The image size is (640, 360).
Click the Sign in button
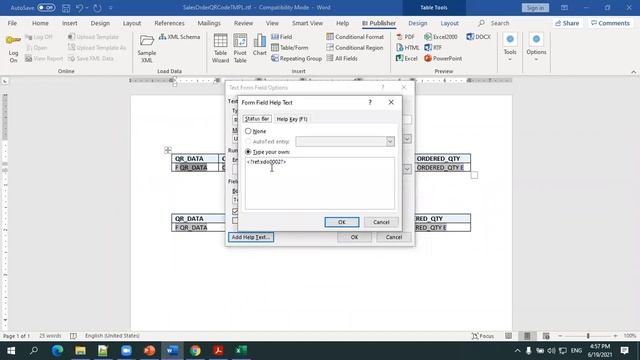535,8
